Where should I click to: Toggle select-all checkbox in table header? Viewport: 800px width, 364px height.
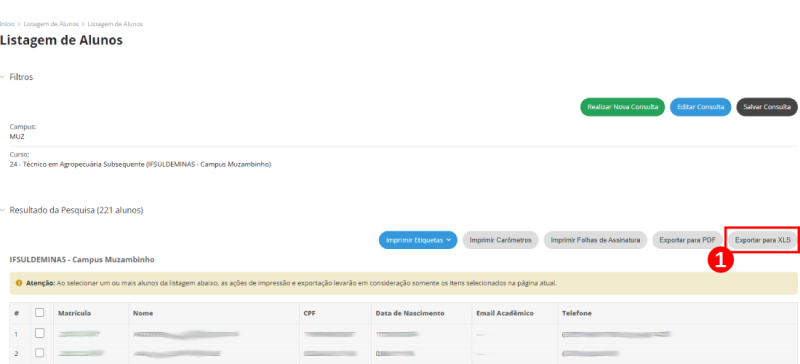[x=39, y=313]
